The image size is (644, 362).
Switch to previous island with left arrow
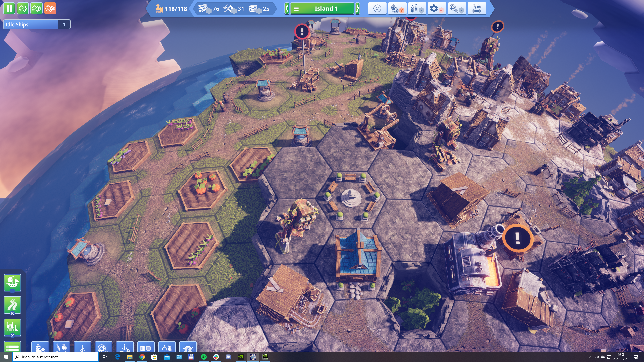287,8
